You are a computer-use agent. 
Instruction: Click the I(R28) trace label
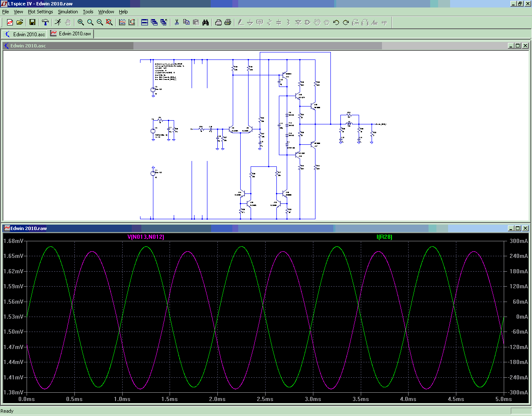[x=384, y=237]
